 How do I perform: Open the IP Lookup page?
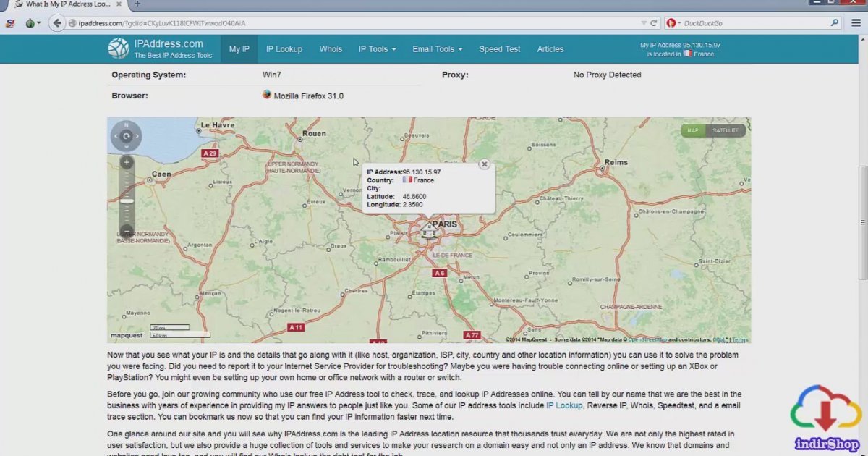pos(284,49)
